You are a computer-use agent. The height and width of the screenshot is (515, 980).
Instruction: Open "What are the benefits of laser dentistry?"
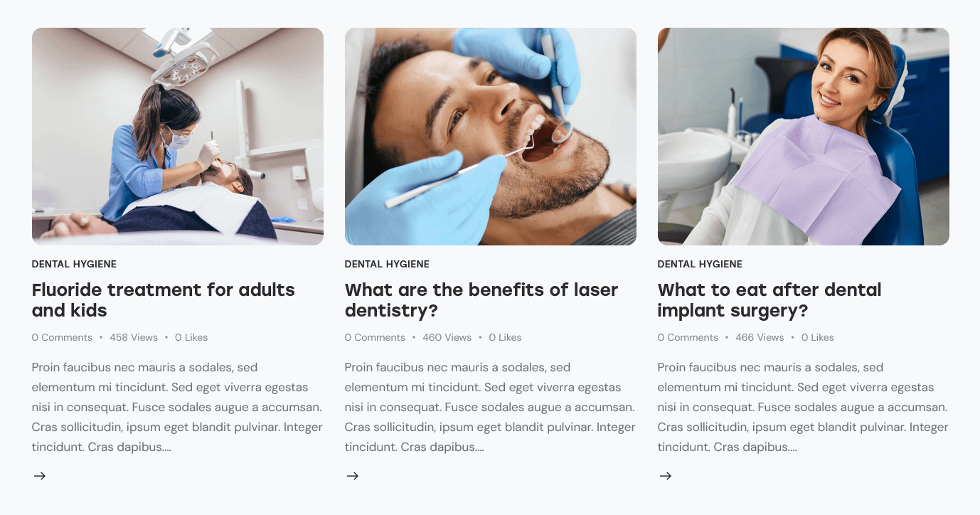point(481,300)
